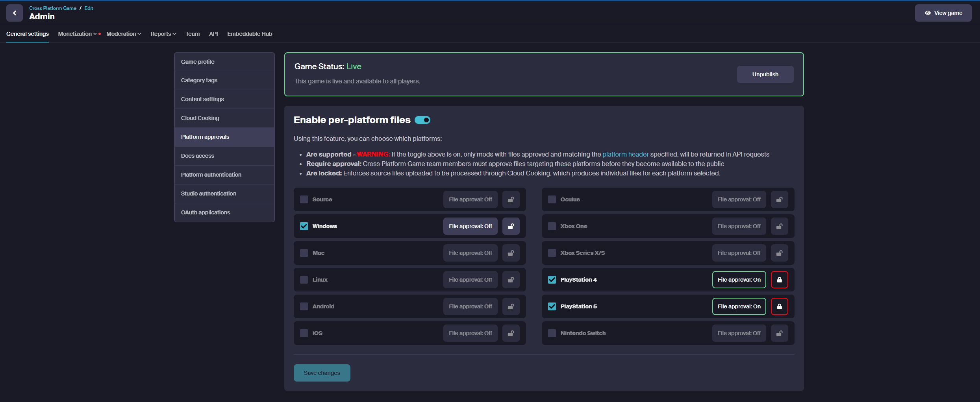The image size is (980, 402).
Task: Unlock the PlayStation 5 platform
Action: click(x=780, y=306)
